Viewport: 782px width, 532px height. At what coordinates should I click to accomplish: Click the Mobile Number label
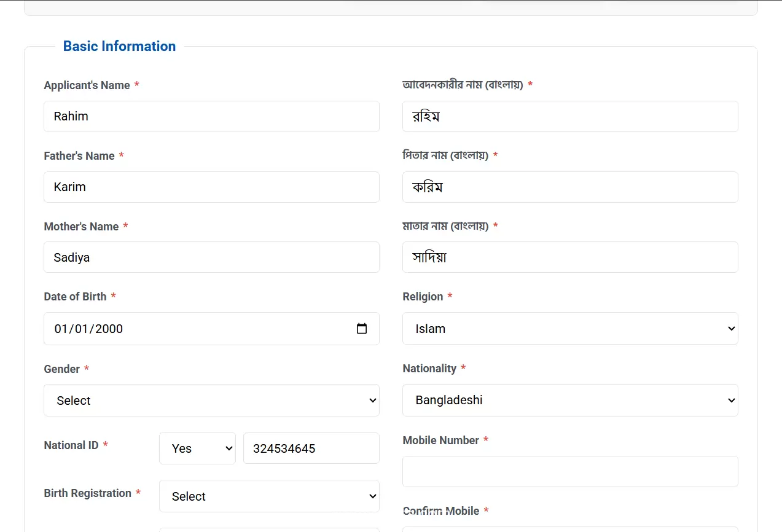click(x=440, y=440)
